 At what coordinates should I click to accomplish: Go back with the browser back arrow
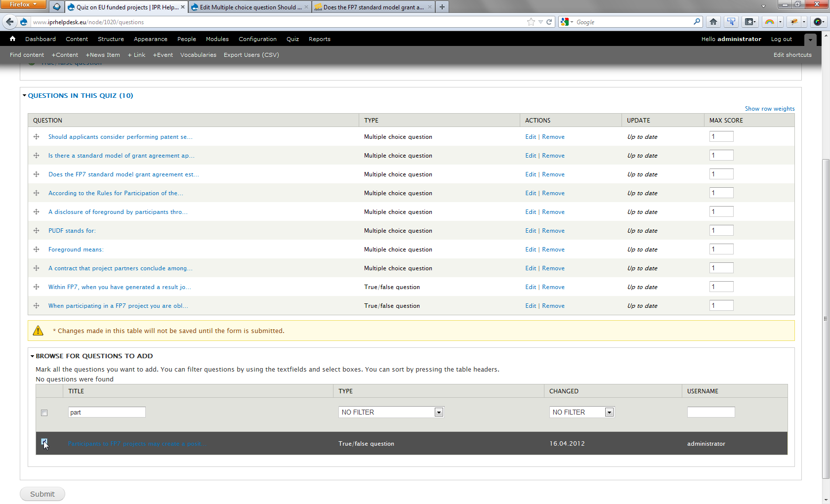point(9,22)
